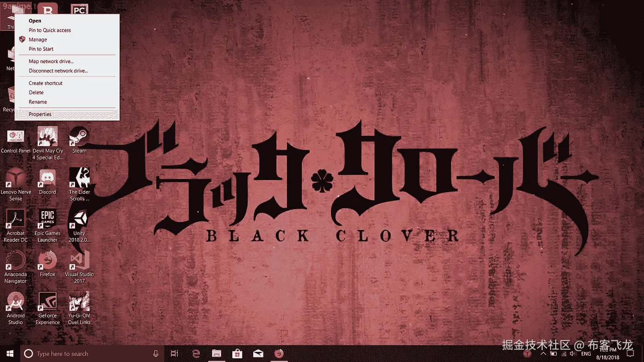Image resolution: width=644 pixels, height=362 pixels.
Task: Launch Discord from the desktop
Action: coord(47,181)
